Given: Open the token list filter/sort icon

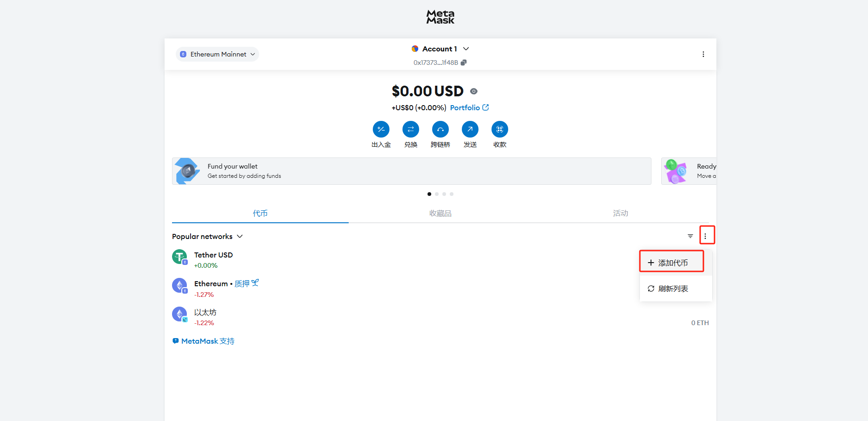Looking at the screenshot, I should (x=690, y=236).
